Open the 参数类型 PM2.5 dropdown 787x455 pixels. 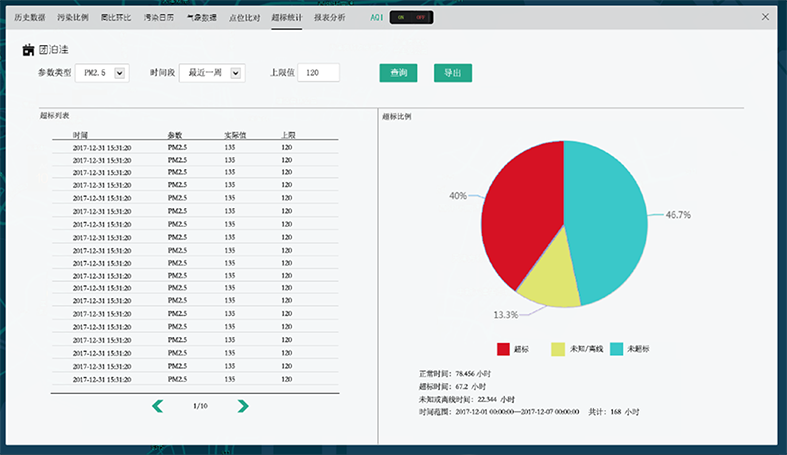(121, 73)
